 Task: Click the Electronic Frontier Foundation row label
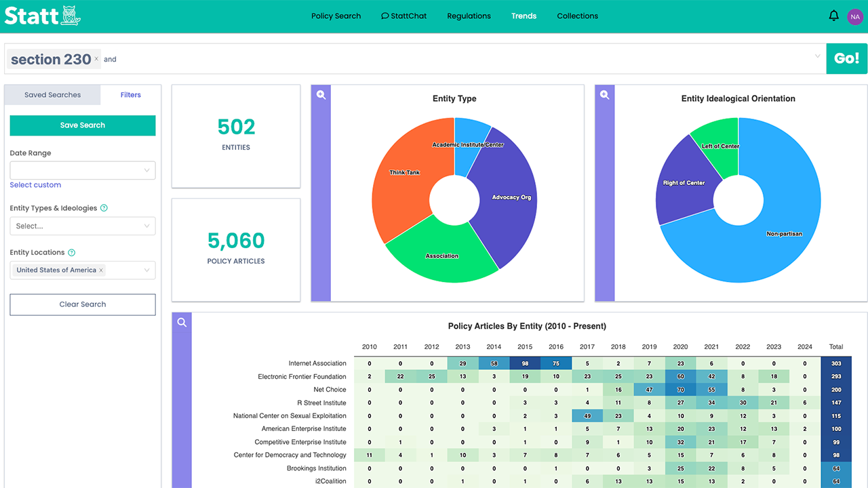click(x=302, y=377)
